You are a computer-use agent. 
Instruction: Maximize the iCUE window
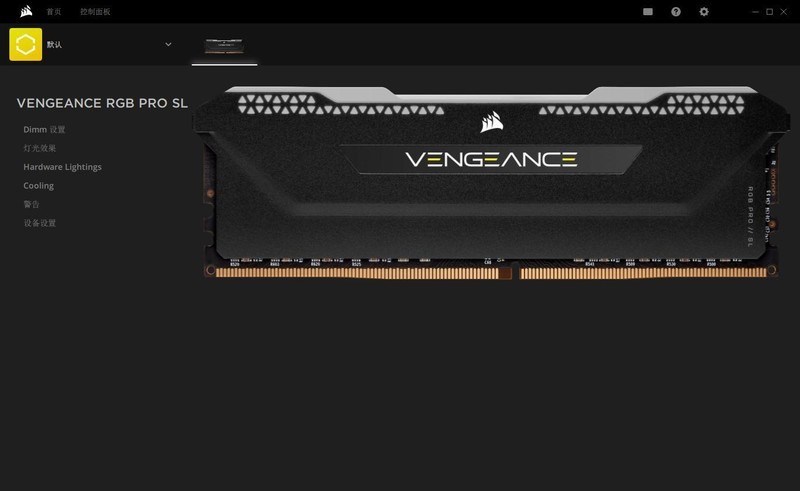(x=769, y=12)
